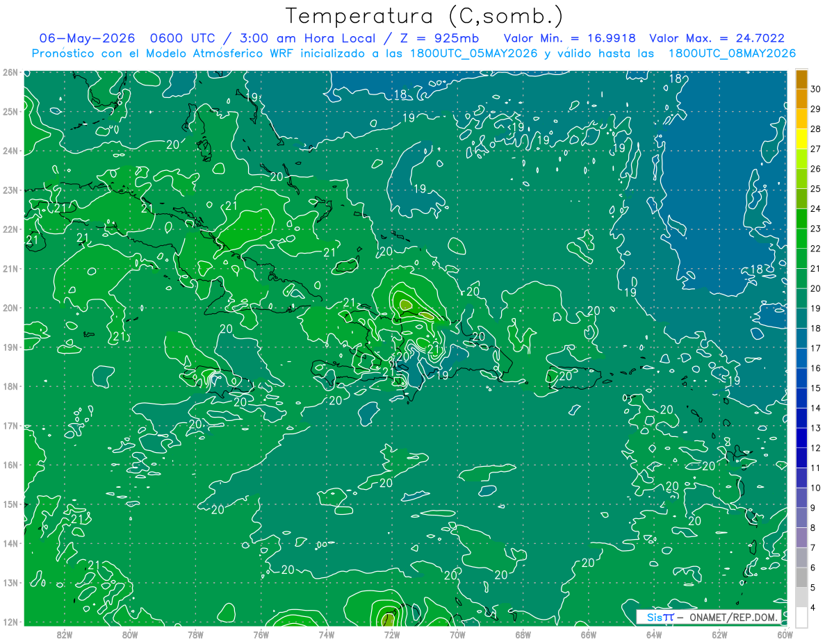Click the number 30 on the color scale
The height and width of the screenshot is (644, 834).
click(x=816, y=89)
